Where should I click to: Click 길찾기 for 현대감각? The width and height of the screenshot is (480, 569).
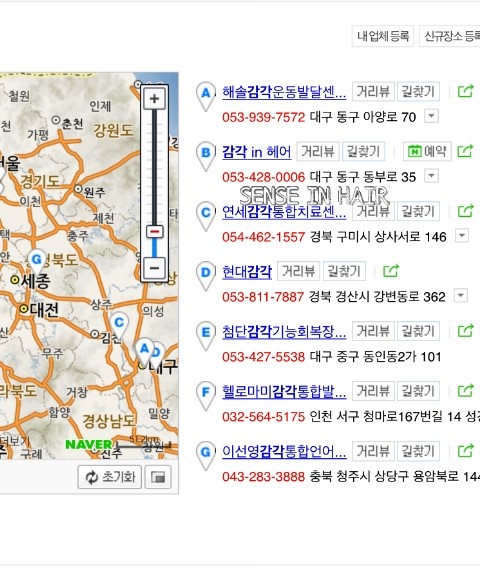tap(344, 271)
